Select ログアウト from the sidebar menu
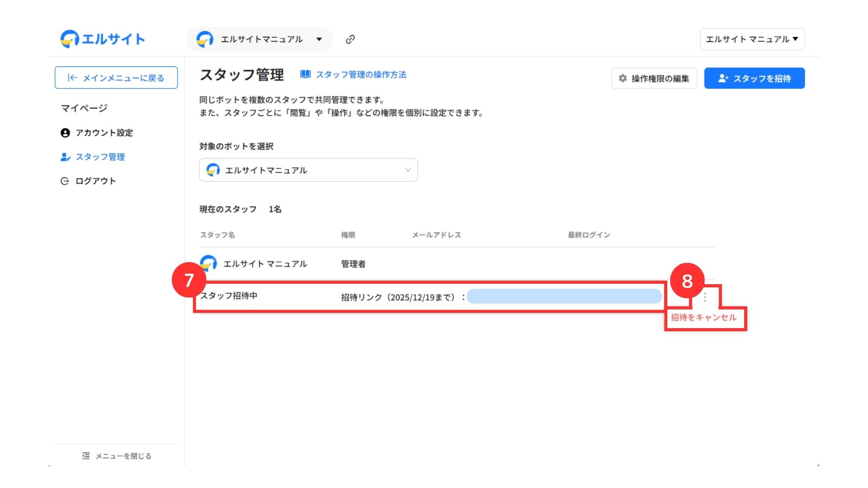This screenshot has width=868, height=488. [x=95, y=181]
